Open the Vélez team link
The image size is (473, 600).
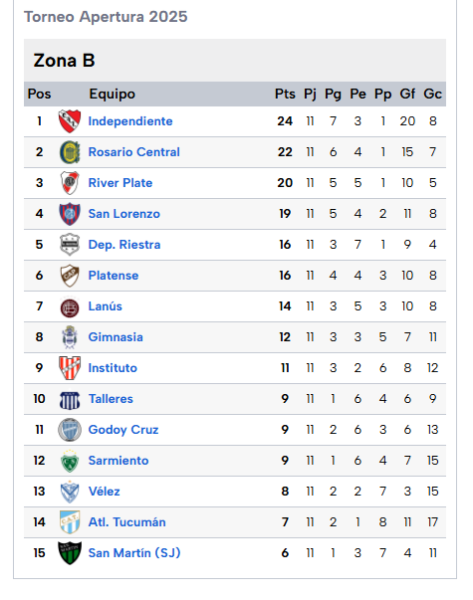(104, 491)
